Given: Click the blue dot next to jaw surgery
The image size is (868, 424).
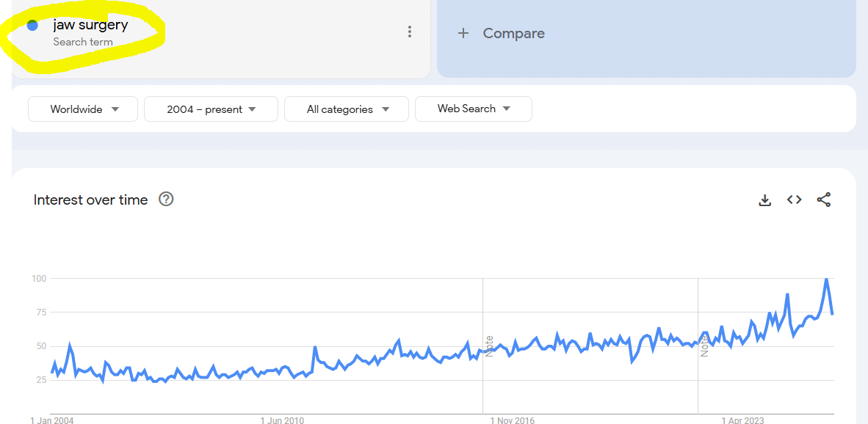Looking at the screenshot, I should point(32,26).
